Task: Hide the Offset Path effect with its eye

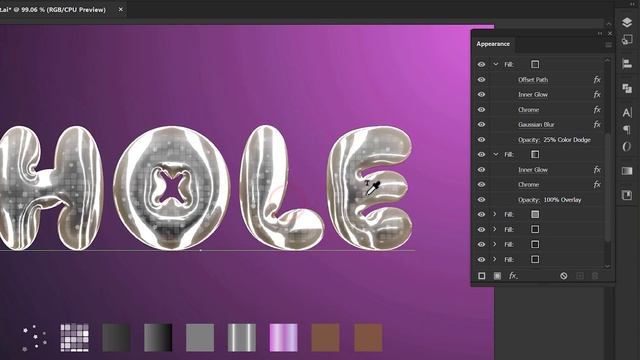Action: pyautogui.click(x=482, y=80)
